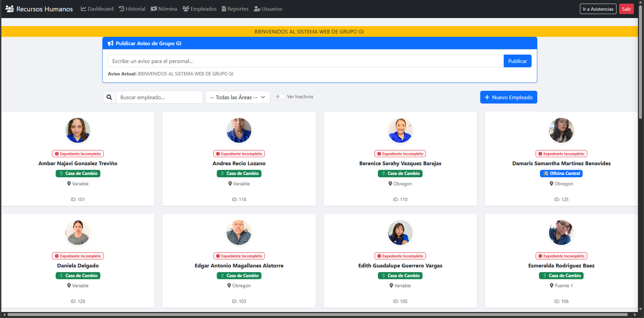Click Expediente Incompleto badge on Ambar's card
Viewport: 644px width, 318px height.
click(x=78, y=154)
